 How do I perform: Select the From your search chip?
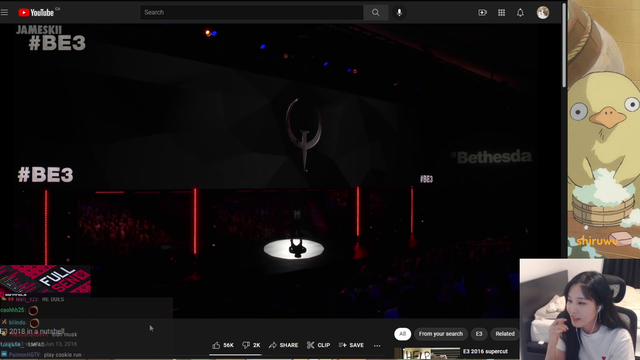coord(441,334)
